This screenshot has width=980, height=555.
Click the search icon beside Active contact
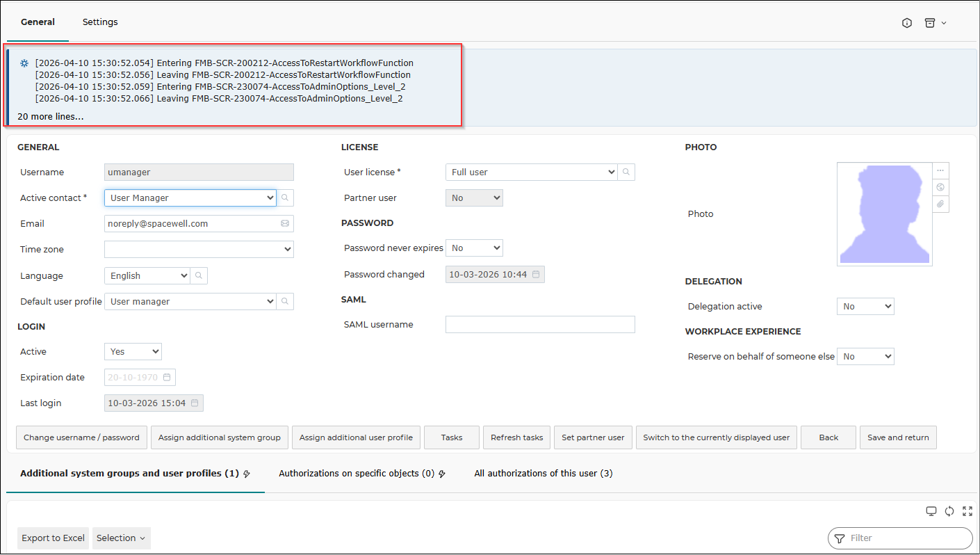pyautogui.click(x=285, y=198)
